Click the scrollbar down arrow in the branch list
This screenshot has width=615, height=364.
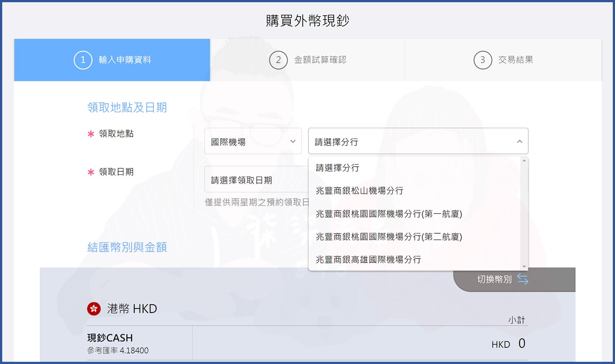524,267
